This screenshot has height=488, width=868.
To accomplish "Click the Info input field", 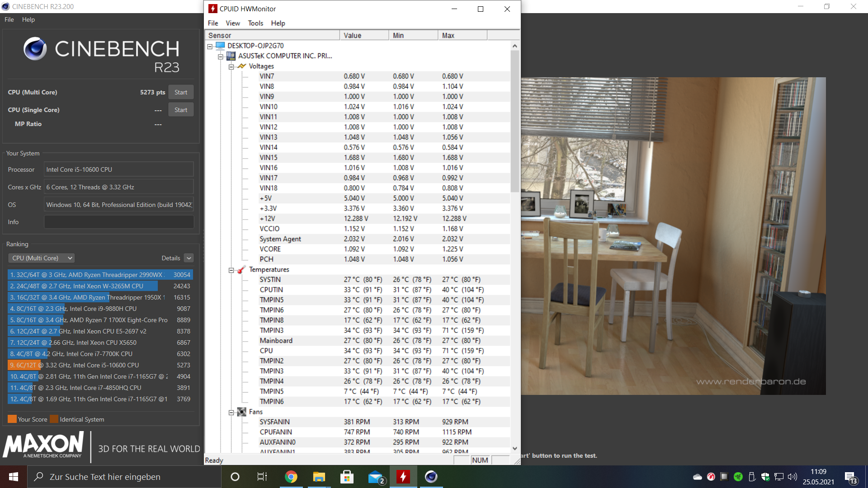I will [118, 222].
